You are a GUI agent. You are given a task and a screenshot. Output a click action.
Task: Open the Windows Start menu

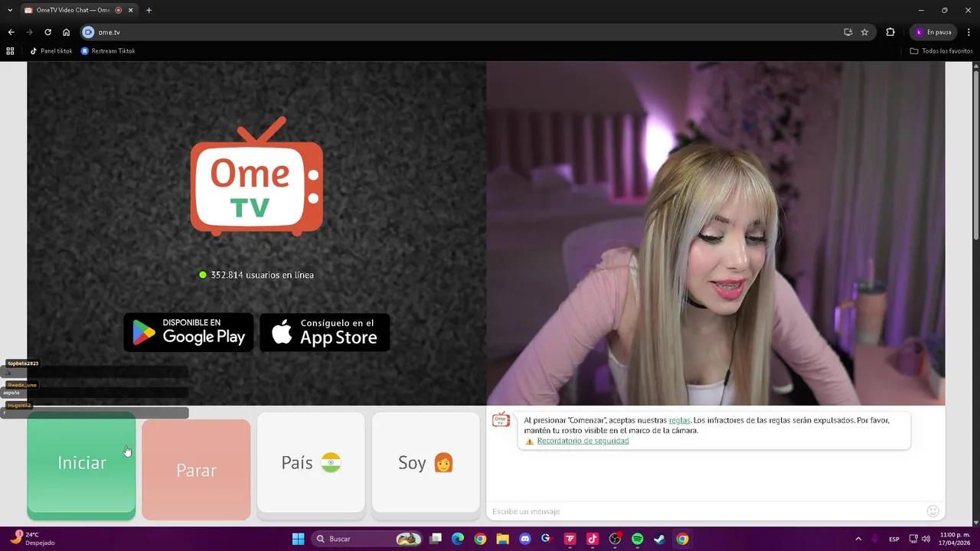point(298,539)
